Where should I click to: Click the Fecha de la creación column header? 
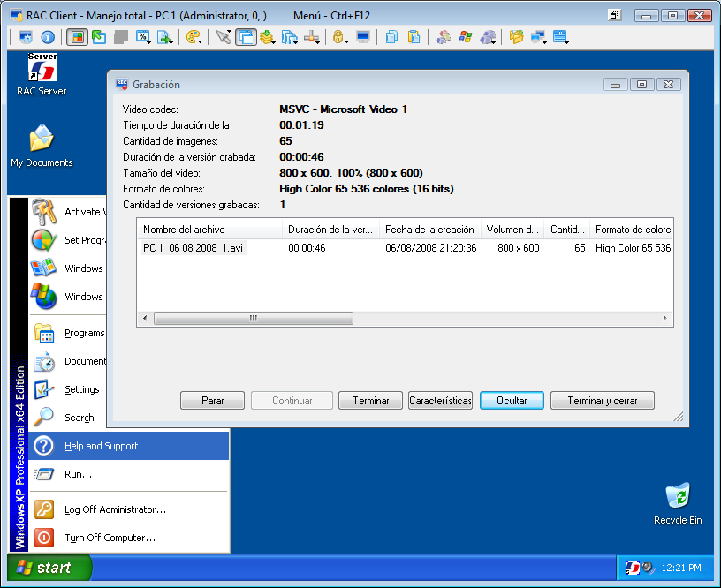tap(430, 229)
